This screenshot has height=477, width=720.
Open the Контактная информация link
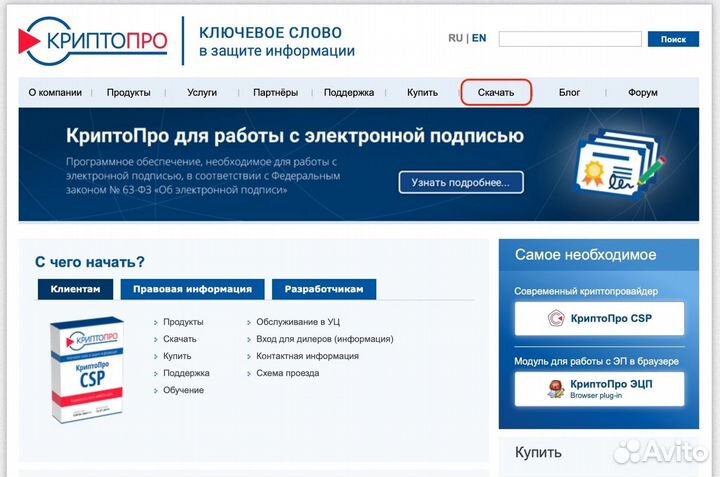(x=308, y=356)
